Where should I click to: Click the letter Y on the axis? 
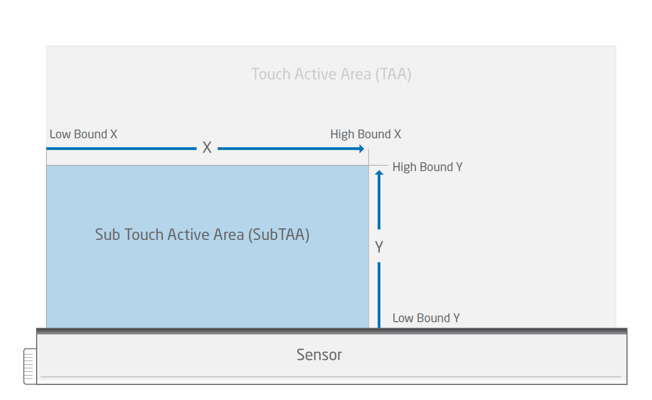coord(379,247)
